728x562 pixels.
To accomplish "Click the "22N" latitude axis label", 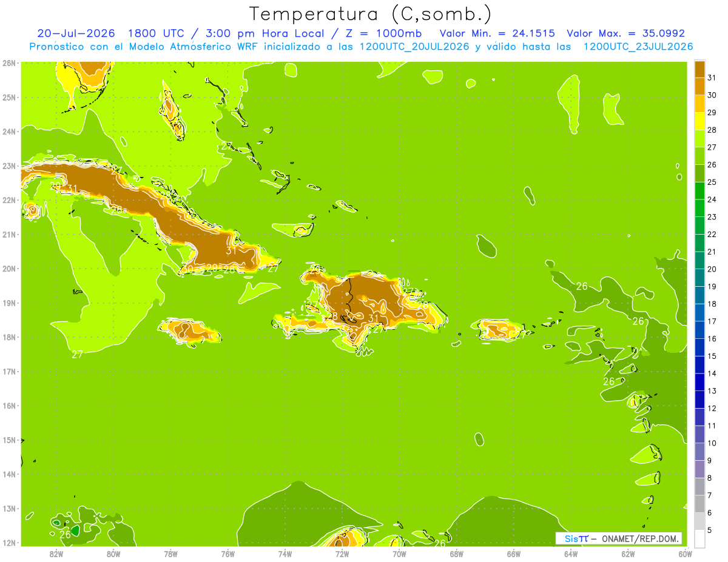I will point(9,200).
